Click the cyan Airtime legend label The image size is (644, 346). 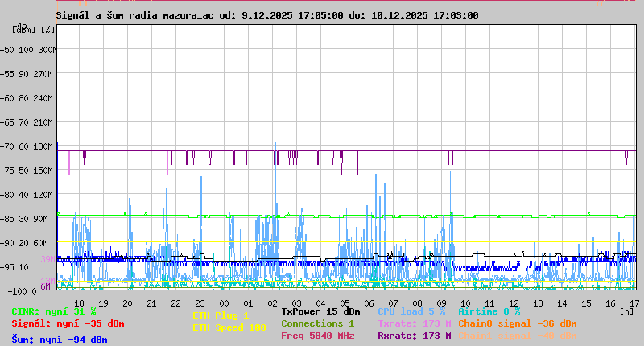click(489, 311)
